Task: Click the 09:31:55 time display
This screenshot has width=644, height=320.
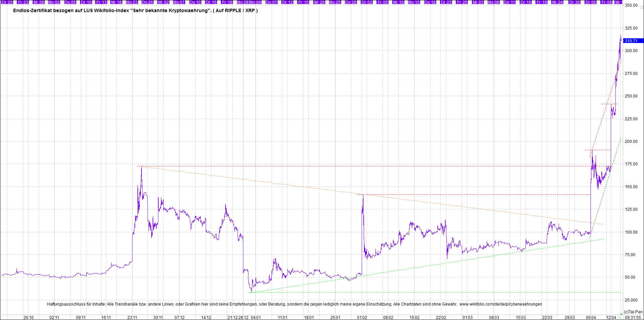Action: pyautogui.click(x=633, y=317)
